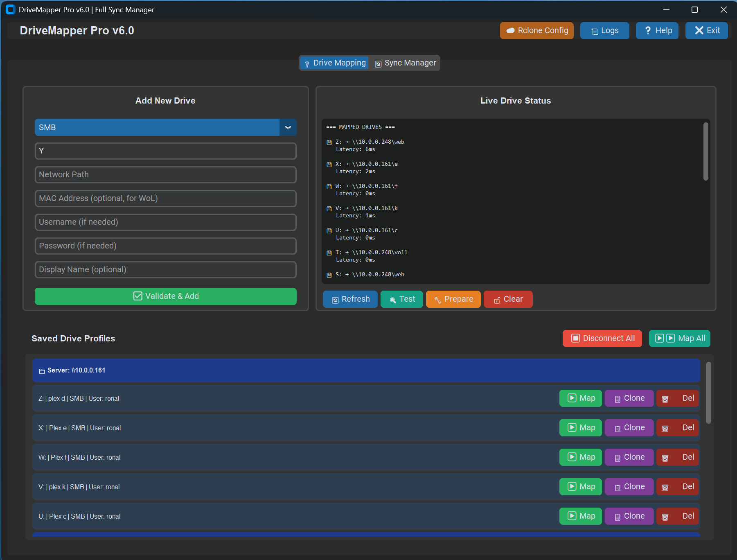The width and height of the screenshot is (737, 560).
Task: Switch to Sync Manager tab
Action: coord(405,63)
